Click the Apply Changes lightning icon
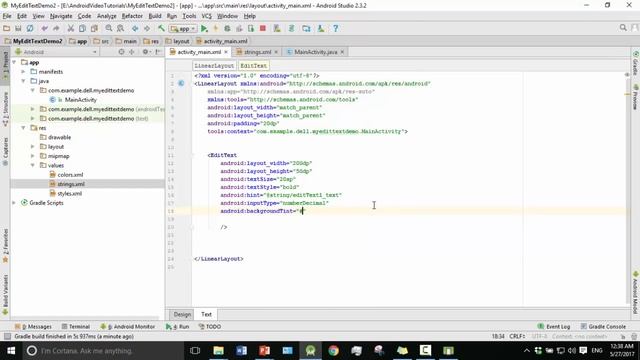Image resolution: width=640 pixels, height=360 pixels. [x=216, y=29]
